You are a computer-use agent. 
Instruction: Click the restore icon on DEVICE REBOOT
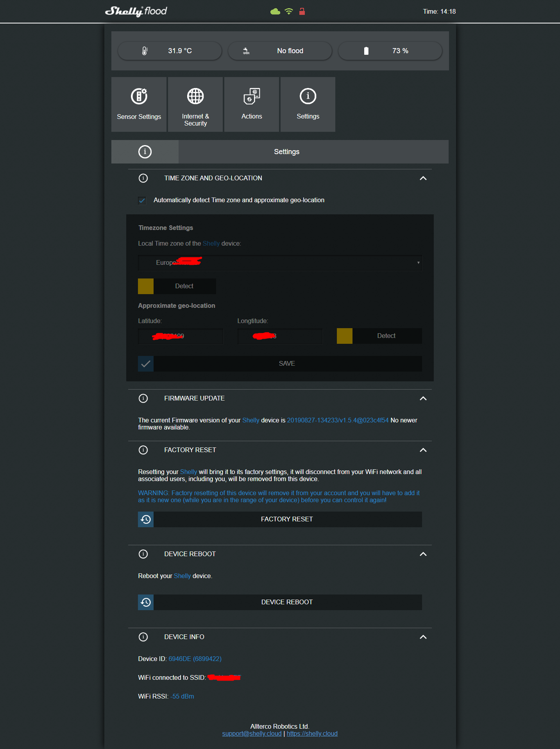click(146, 602)
